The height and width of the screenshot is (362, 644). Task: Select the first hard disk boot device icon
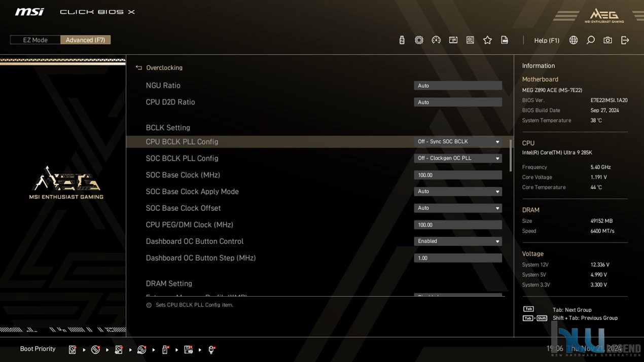tap(73, 349)
